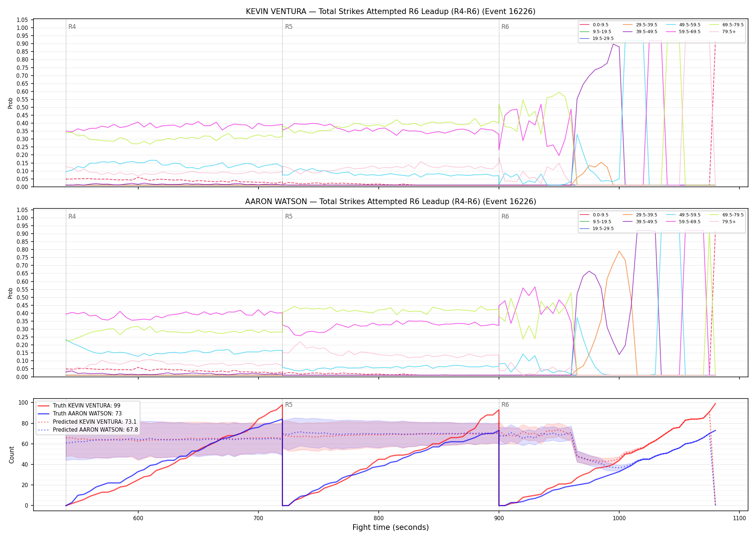Click 'Predicted AARON WATSON: 67.8' legend entry

pos(88,429)
